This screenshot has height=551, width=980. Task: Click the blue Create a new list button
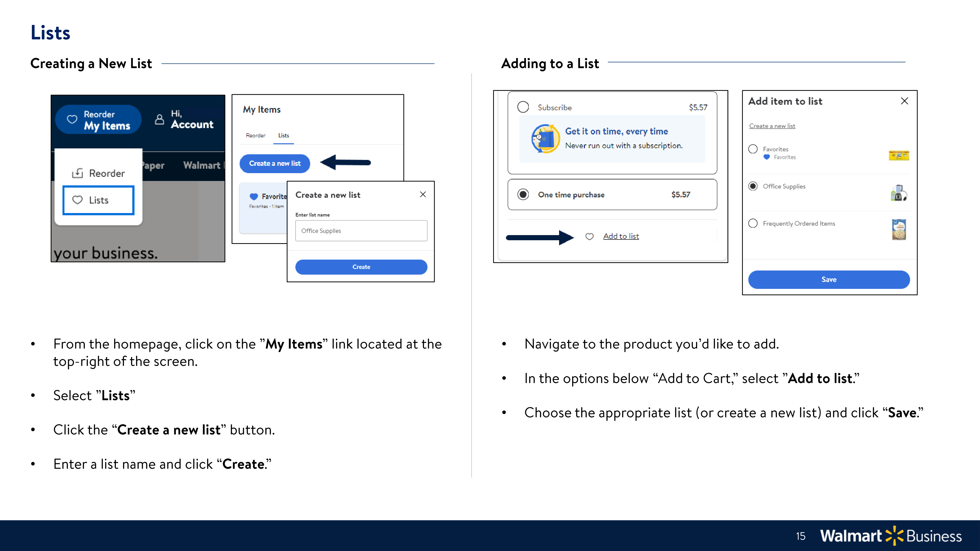275,164
